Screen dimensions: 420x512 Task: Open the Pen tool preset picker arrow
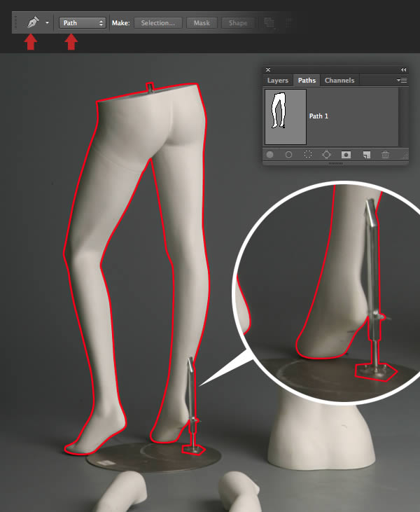coord(48,23)
